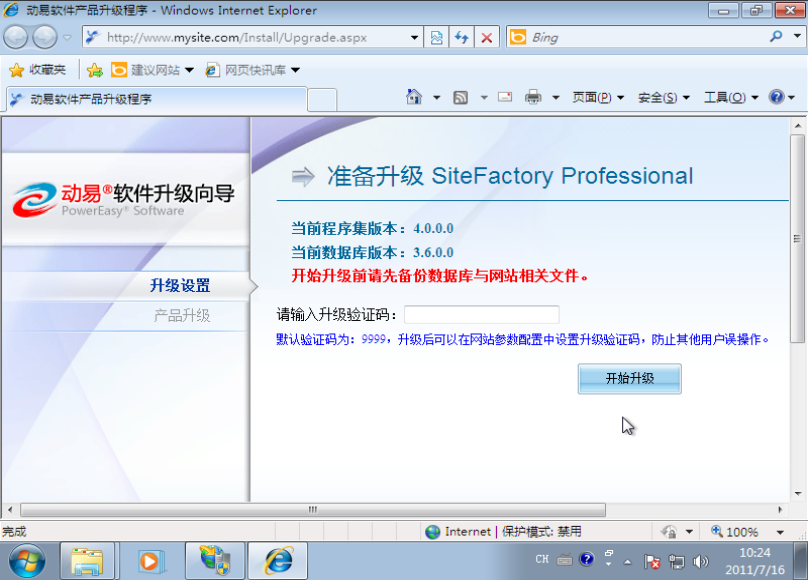The width and height of the screenshot is (808, 580).
Task: Click the Refresh page icon
Action: click(461, 37)
